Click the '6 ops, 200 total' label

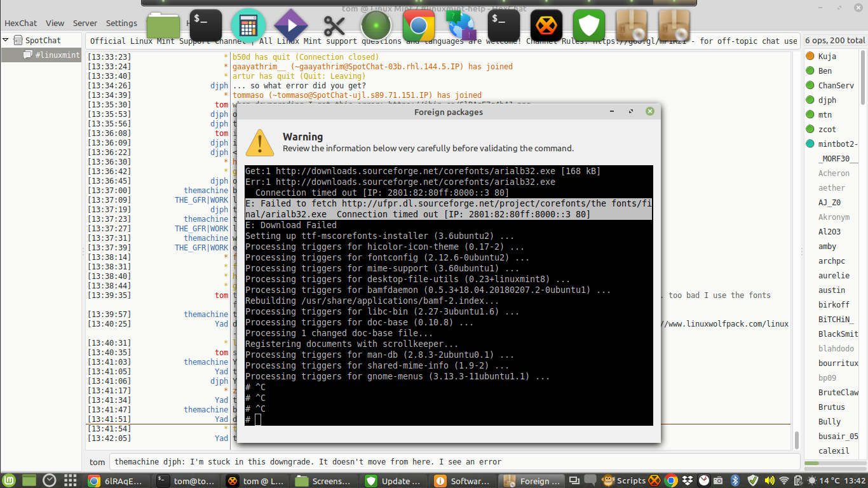point(835,40)
